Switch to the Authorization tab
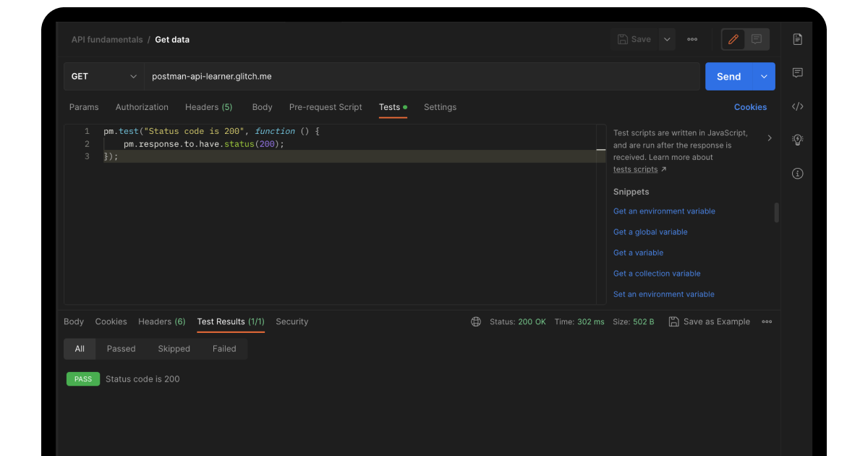868x456 pixels. coord(142,107)
